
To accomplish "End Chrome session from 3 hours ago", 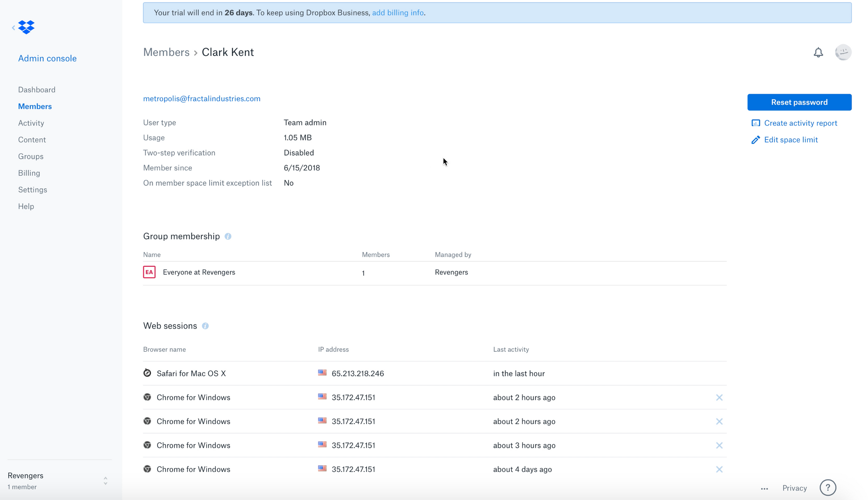I will click(x=719, y=445).
